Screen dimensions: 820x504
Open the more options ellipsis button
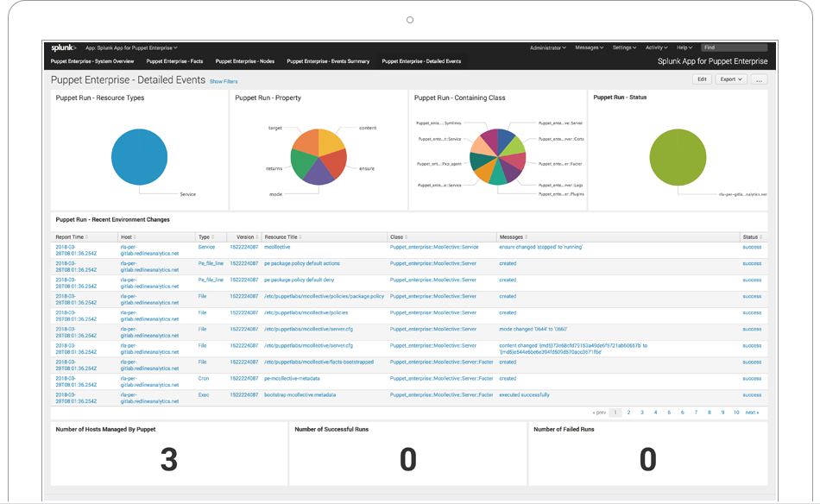(759, 79)
